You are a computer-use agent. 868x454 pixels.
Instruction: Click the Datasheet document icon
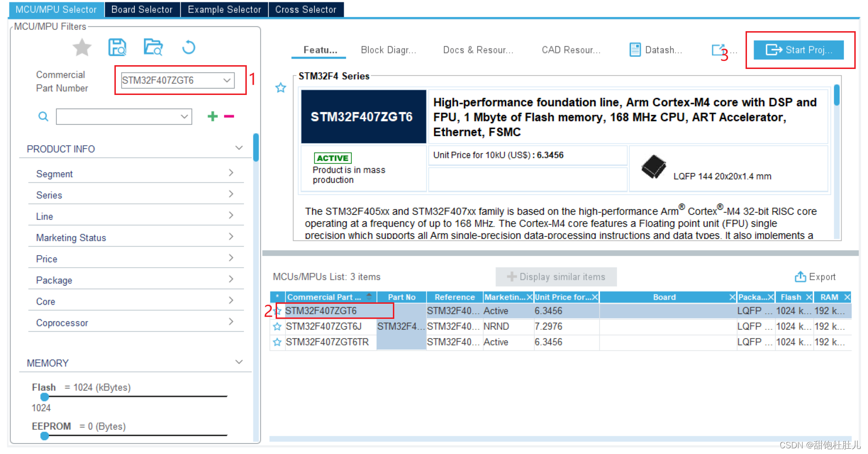(635, 50)
